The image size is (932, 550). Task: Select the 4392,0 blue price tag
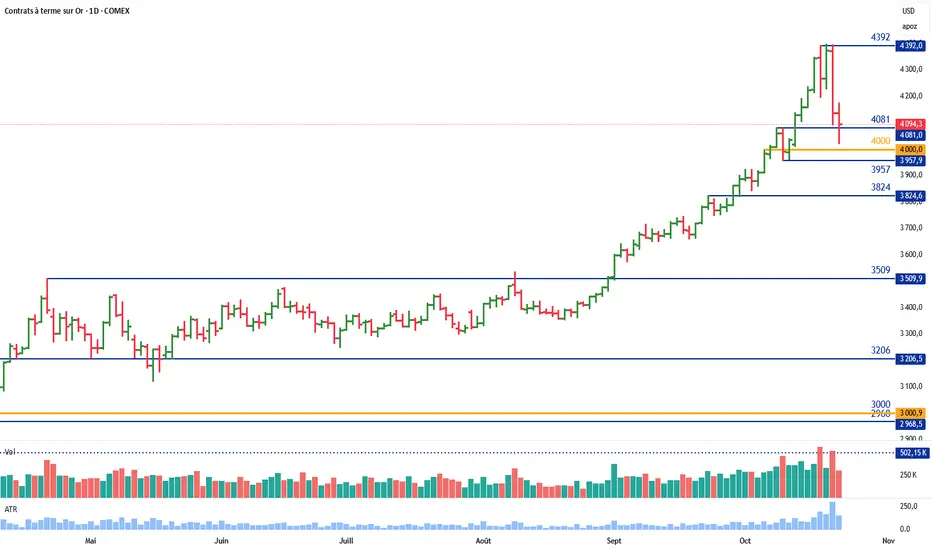(x=911, y=46)
